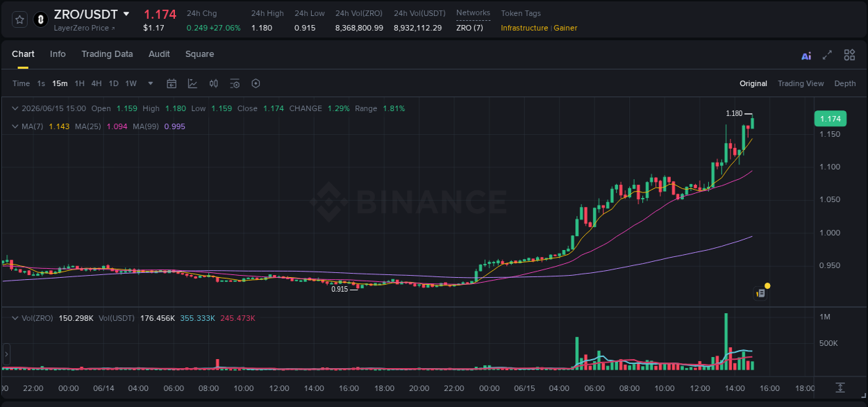Open the ZRO/USDT pair selector dropdown

pos(126,14)
